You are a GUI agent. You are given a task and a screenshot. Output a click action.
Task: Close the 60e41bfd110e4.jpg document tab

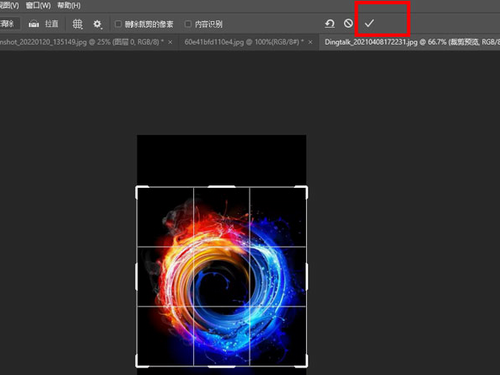click(x=310, y=42)
